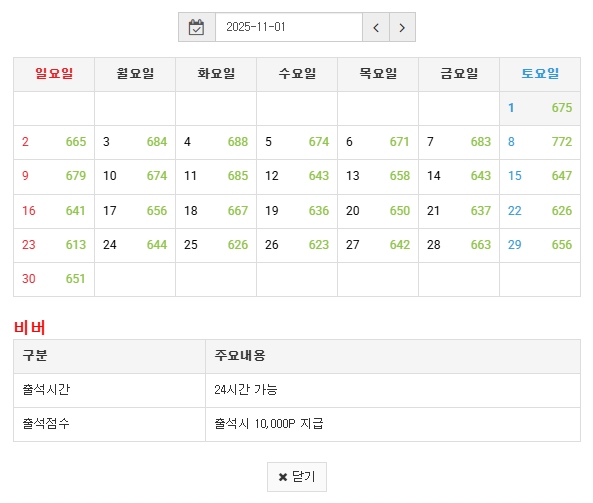Screen dimensions: 593x503
Task: Click the 주요내용 table header
Action: coord(393,356)
